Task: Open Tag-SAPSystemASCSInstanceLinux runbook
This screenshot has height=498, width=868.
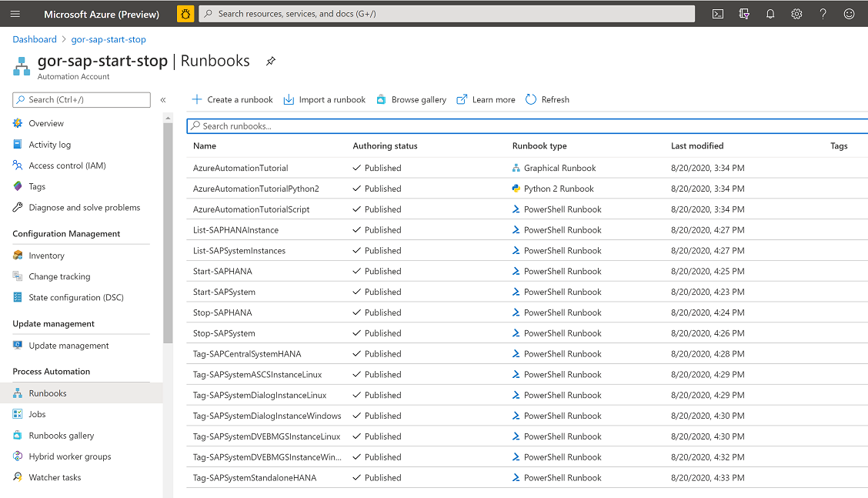Action: [x=257, y=375]
